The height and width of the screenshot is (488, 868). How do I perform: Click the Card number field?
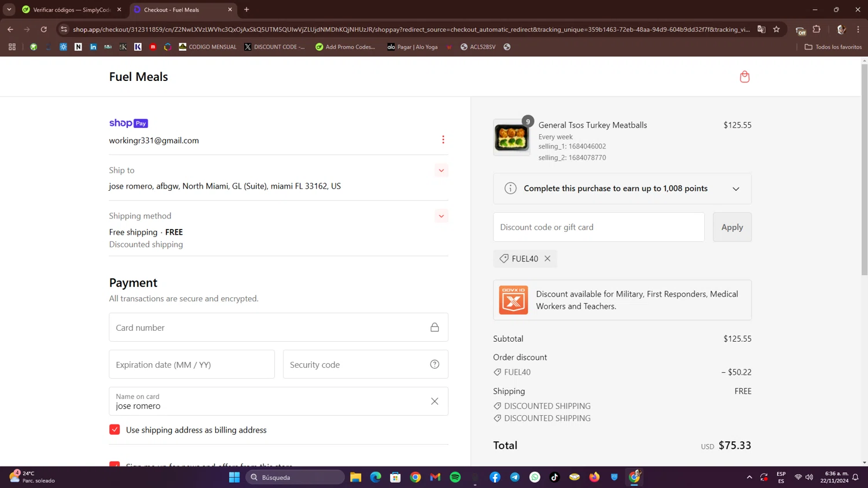pos(278,327)
